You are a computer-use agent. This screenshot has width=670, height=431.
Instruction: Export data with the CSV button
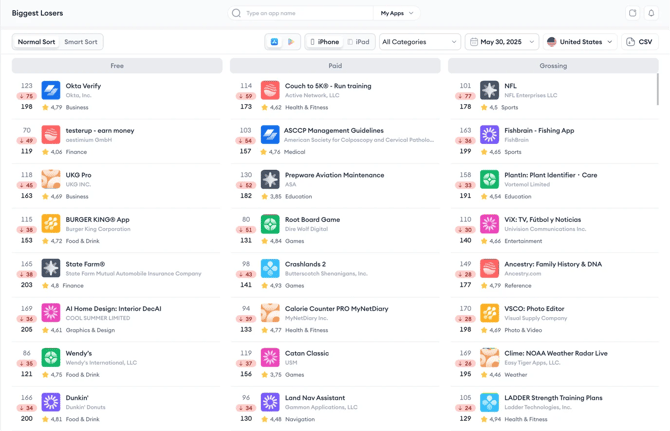coord(640,42)
